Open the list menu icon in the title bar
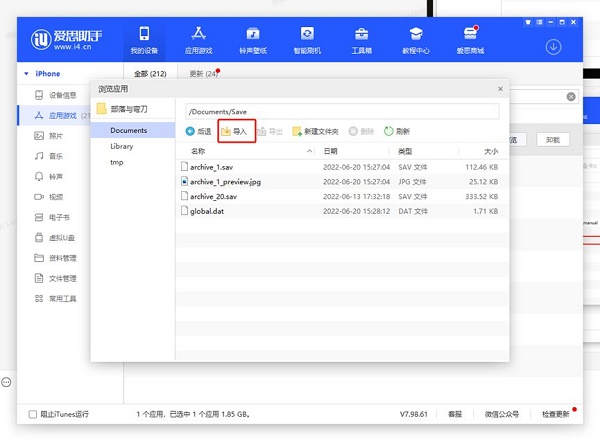Screen dimensions: 600x441 pos(539,22)
